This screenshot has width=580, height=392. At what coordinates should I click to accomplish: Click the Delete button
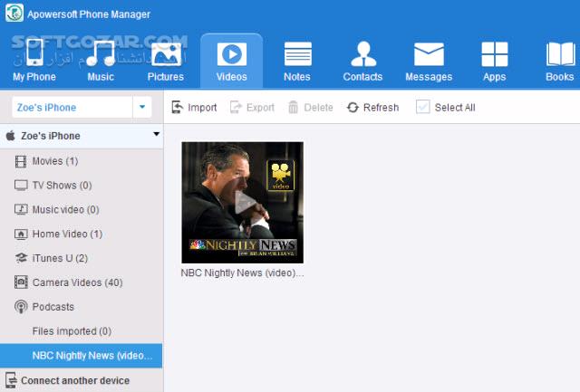(x=311, y=108)
